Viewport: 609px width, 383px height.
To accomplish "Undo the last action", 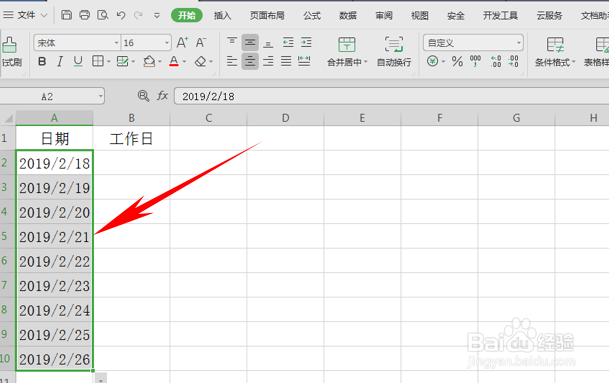I will pyautogui.click(x=121, y=15).
